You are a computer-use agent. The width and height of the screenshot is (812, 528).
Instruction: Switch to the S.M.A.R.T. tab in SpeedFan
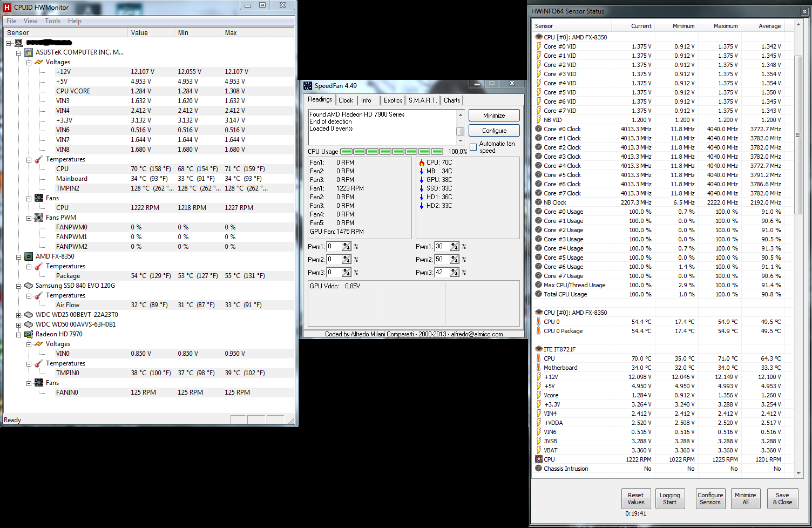[x=423, y=100]
